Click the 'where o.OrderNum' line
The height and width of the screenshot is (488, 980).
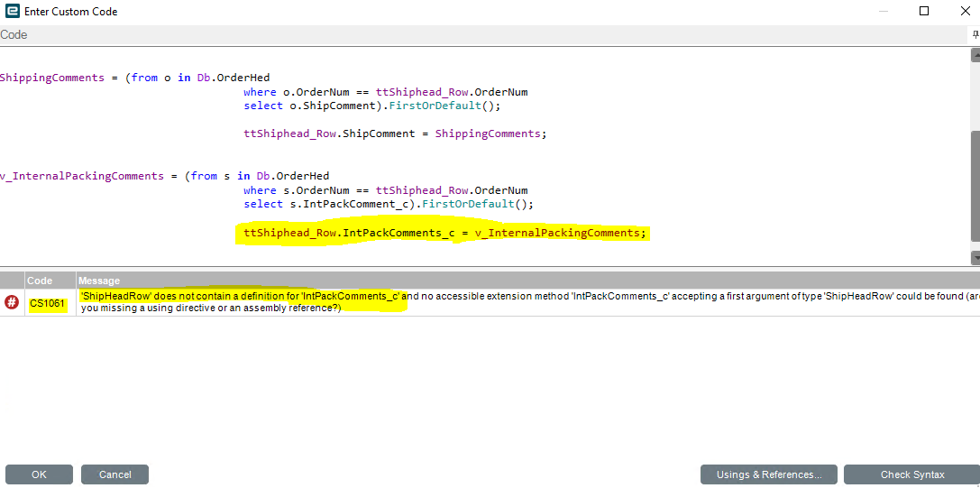point(386,92)
